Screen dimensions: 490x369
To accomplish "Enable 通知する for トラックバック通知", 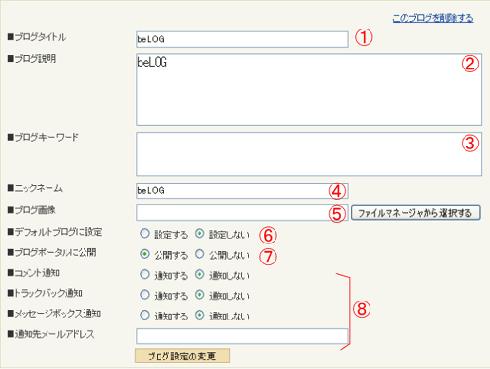I will click(x=145, y=295).
